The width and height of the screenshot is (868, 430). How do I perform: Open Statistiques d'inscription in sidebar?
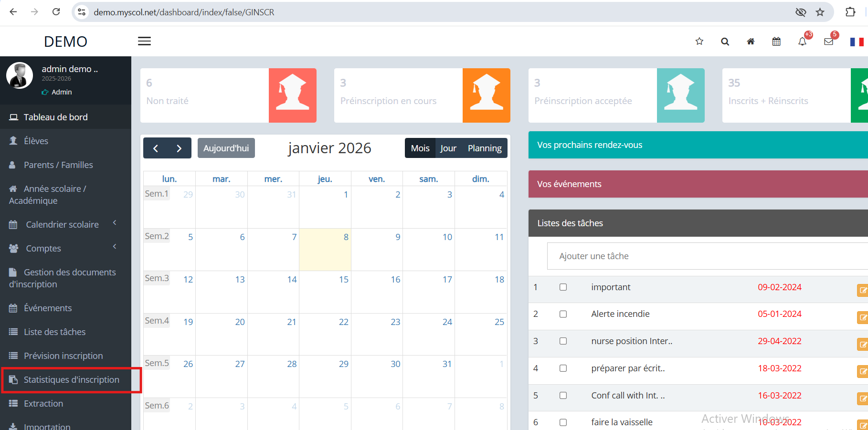point(71,380)
